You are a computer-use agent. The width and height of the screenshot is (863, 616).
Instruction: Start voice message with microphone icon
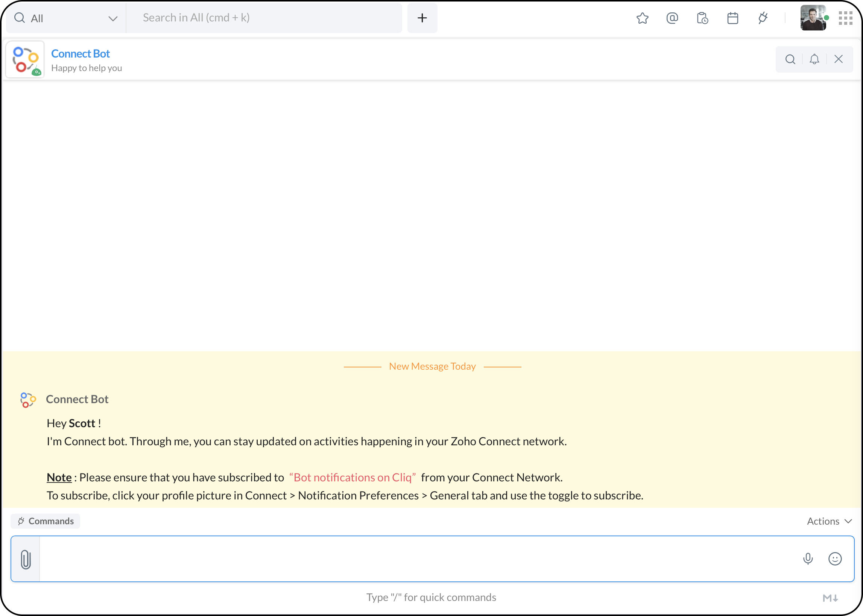pos(808,559)
